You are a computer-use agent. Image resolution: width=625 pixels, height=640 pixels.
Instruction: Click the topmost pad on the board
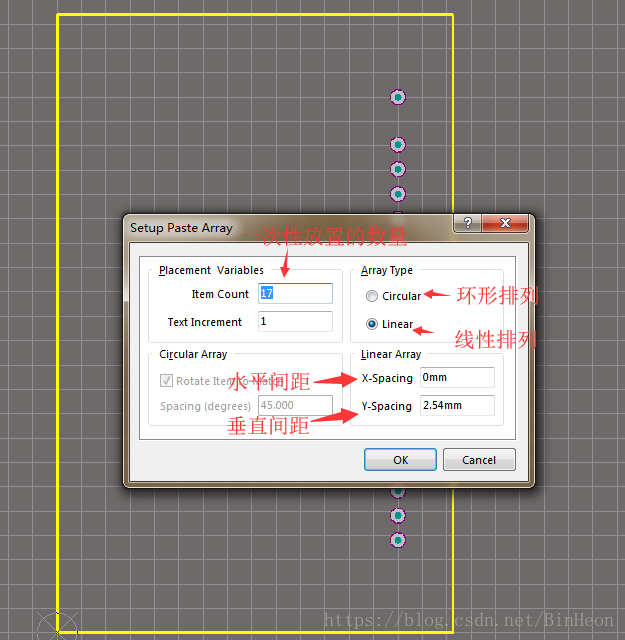[398, 97]
